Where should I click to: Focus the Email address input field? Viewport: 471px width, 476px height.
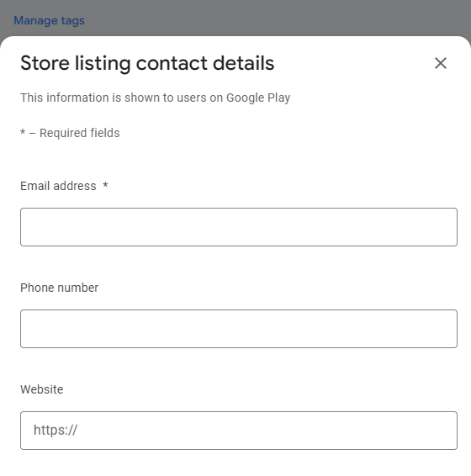[239, 227]
